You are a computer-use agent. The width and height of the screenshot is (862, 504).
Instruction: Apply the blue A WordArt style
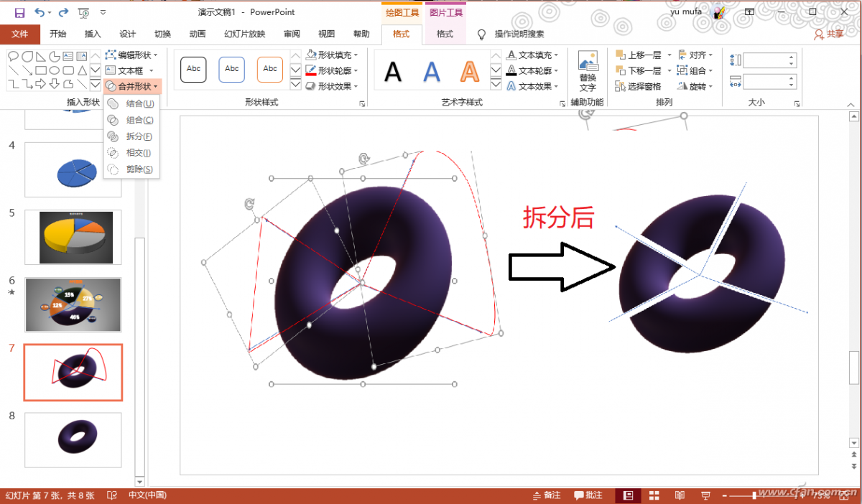431,71
